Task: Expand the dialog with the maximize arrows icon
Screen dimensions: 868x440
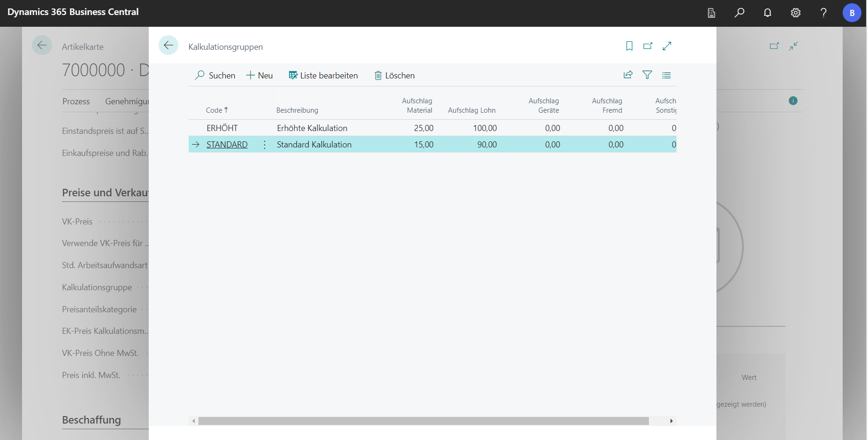Action: [667, 46]
